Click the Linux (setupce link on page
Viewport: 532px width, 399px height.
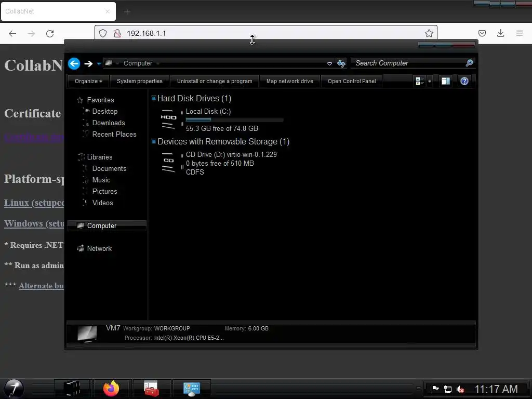pyautogui.click(x=34, y=203)
